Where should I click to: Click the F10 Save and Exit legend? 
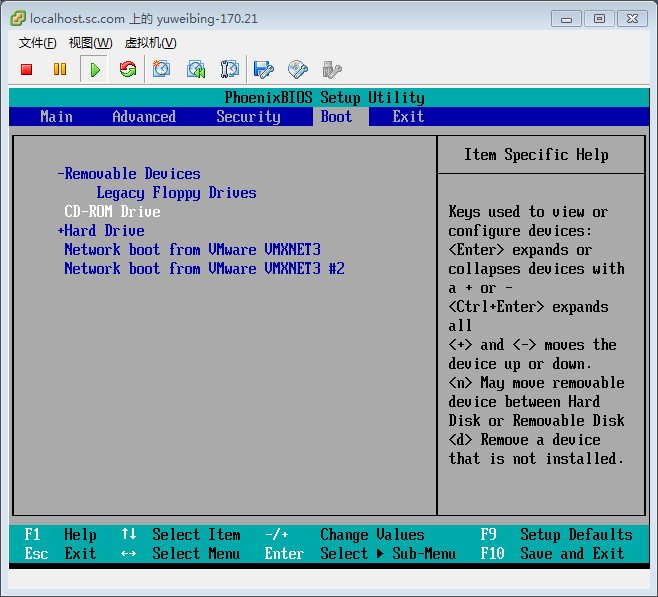coord(552,554)
